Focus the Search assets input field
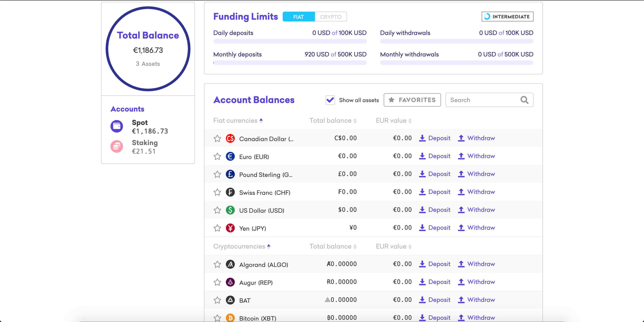 pos(489,100)
